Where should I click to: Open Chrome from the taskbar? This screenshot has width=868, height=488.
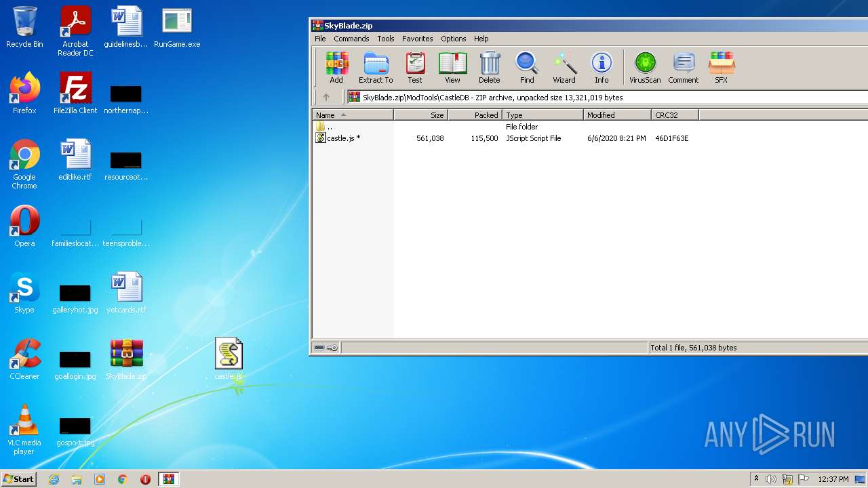click(x=122, y=479)
